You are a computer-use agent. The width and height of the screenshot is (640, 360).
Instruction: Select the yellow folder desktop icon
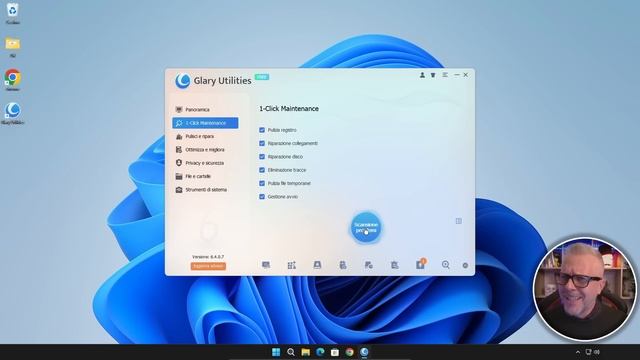pyautogui.click(x=13, y=47)
